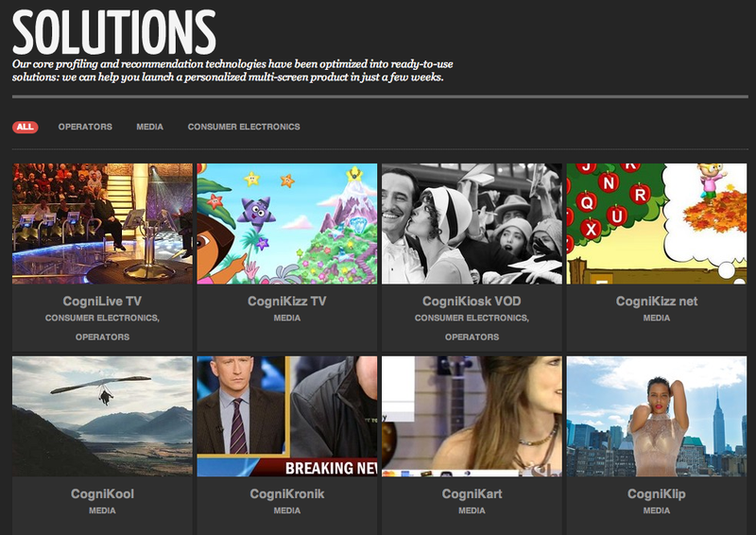Show CONSUMER ELECTRONICS solutions
Screen dimensions: 756x535
[x=244, y=127]
